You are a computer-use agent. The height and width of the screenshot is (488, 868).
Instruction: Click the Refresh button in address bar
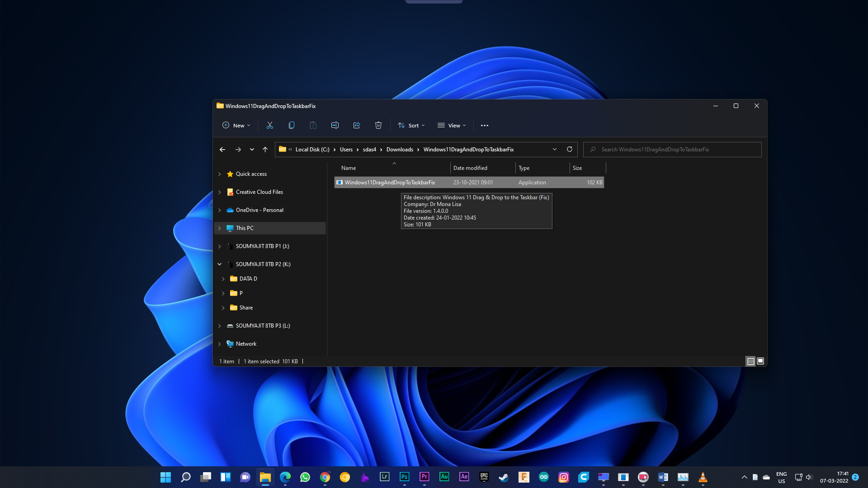tap(569, 149)
